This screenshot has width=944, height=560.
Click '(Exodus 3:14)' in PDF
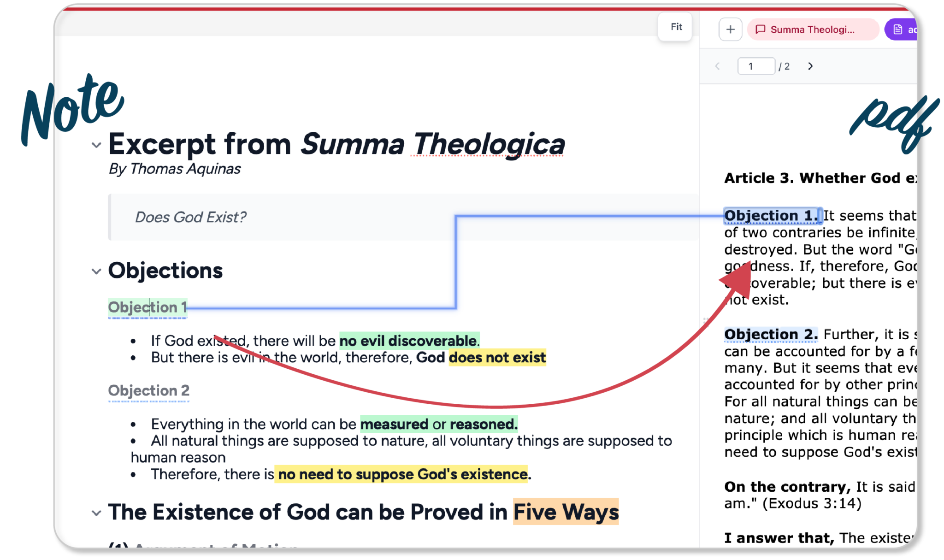click(812, 504)
